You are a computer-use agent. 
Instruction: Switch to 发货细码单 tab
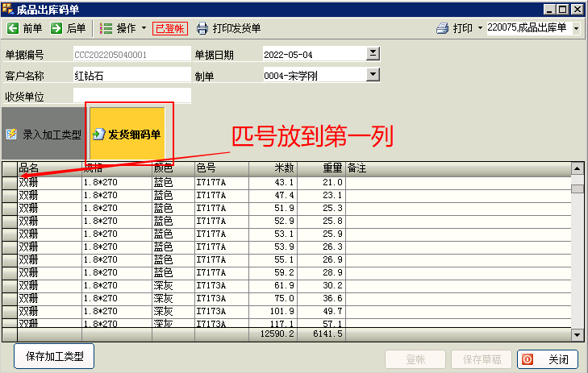[127, 134]
